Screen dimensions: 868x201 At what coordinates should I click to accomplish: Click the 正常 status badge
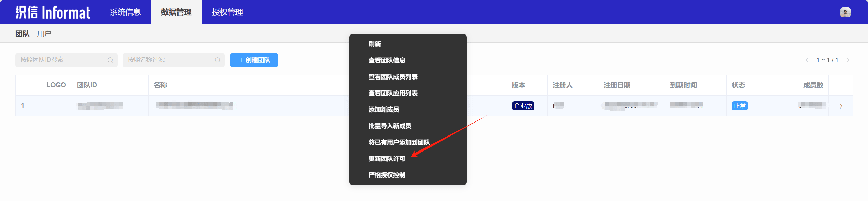point(740,106)
